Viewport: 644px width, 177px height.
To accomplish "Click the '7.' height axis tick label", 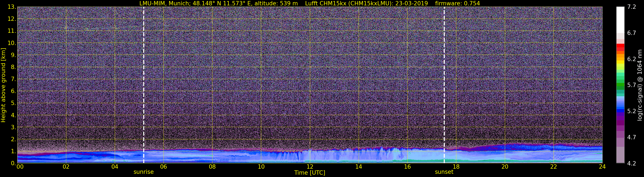I will click(x=13, y=79).
